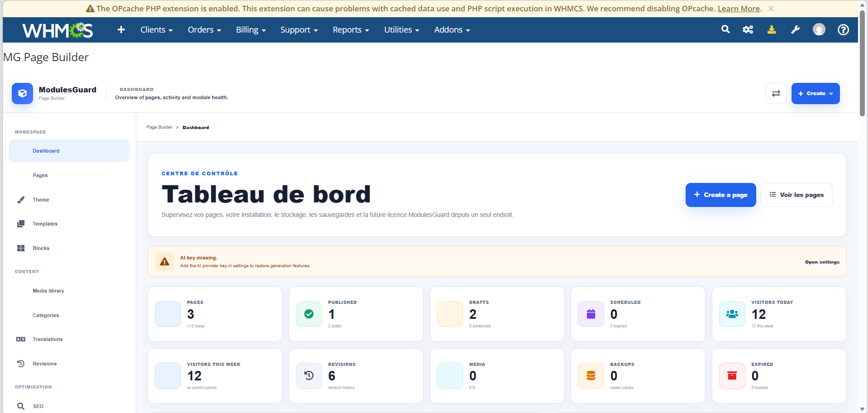Open the system settings gears icon
This screenshot has width=868, height=413.
tap(748, 29)
